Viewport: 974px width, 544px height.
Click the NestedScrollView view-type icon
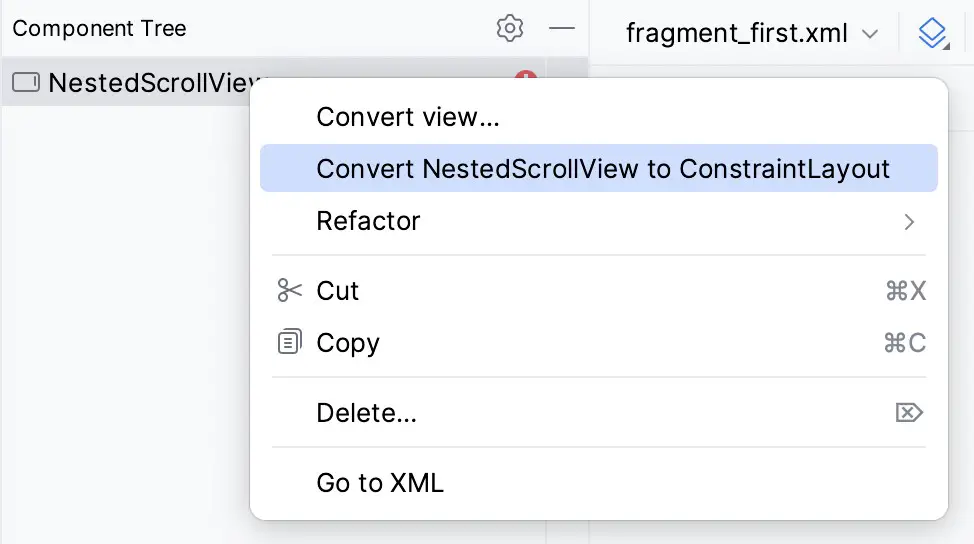click(x=26, y=82)
